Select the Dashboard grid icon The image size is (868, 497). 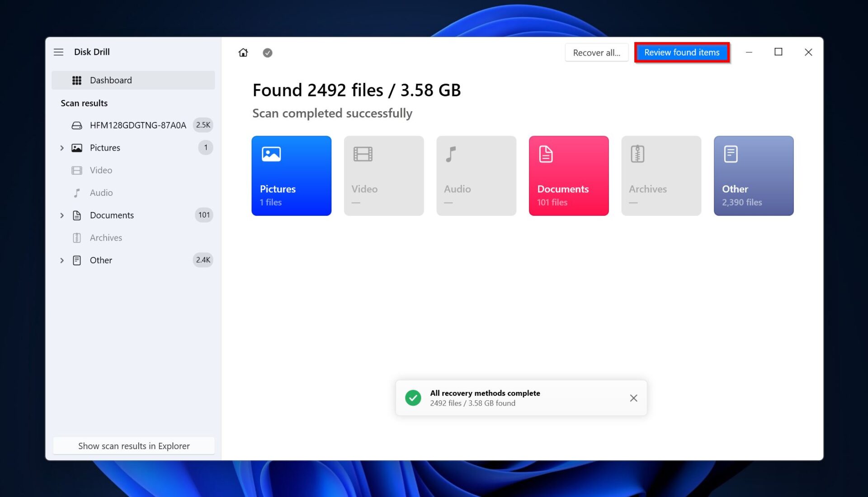click(x=77, y=80)
